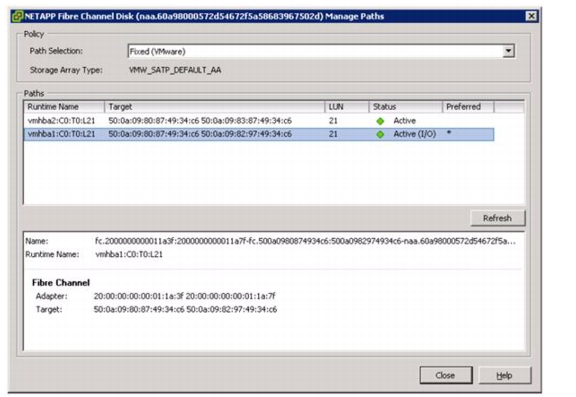
Task: Click LUN value 21 in vmhba1 row
Action: tap(333, 134)
